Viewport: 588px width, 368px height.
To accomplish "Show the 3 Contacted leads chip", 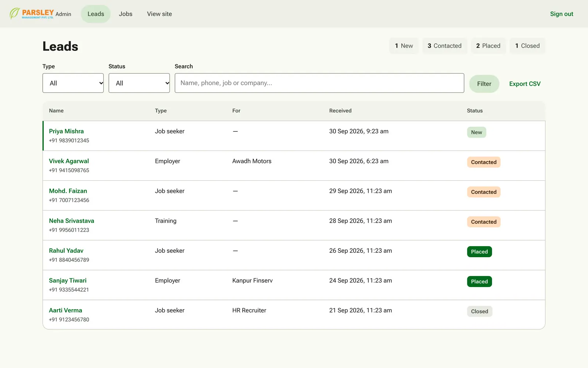I will point(444,46).
